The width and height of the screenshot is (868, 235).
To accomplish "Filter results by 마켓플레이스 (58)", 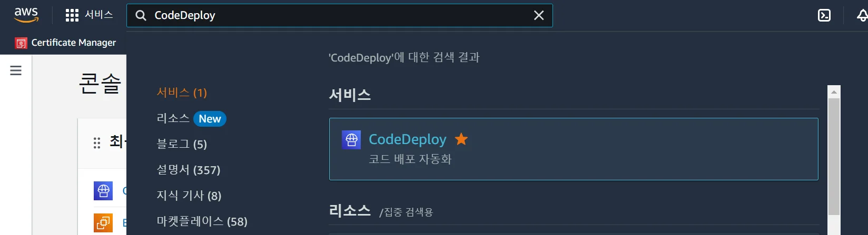I will click(x=202, y=221).
